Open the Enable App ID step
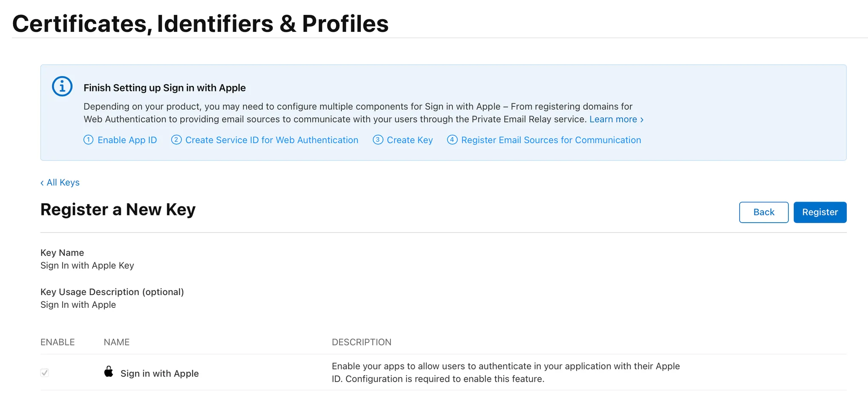This screenshot has height=417, width=868. pos(127,140)
